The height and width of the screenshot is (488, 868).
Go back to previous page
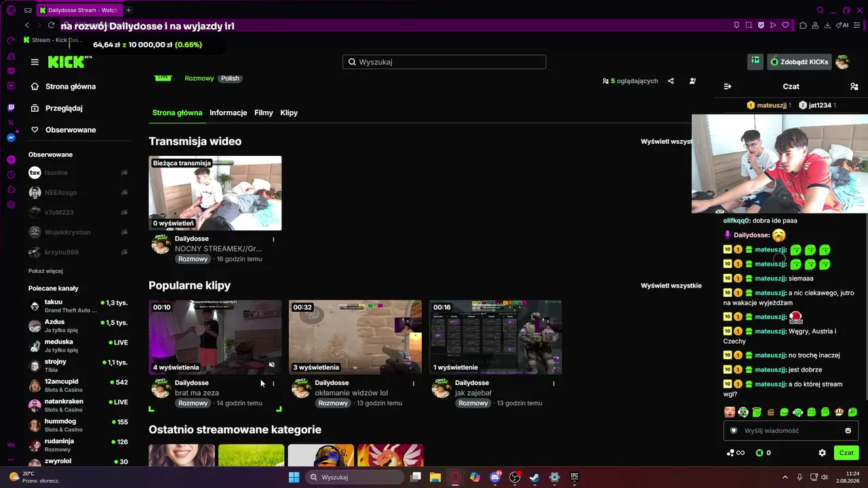pyautogui.click(x=27, y=25)
